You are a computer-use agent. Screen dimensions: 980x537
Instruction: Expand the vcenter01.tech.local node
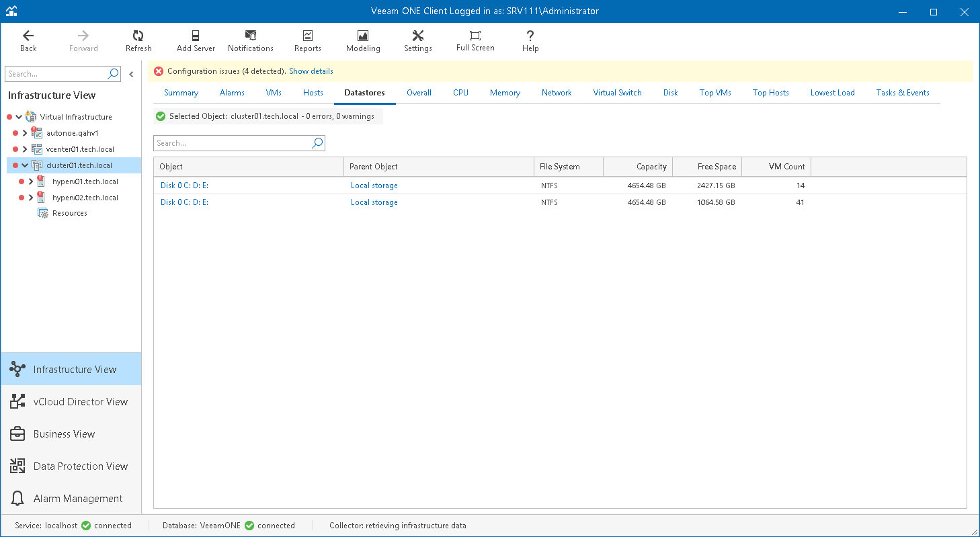[x=25, y=149]
